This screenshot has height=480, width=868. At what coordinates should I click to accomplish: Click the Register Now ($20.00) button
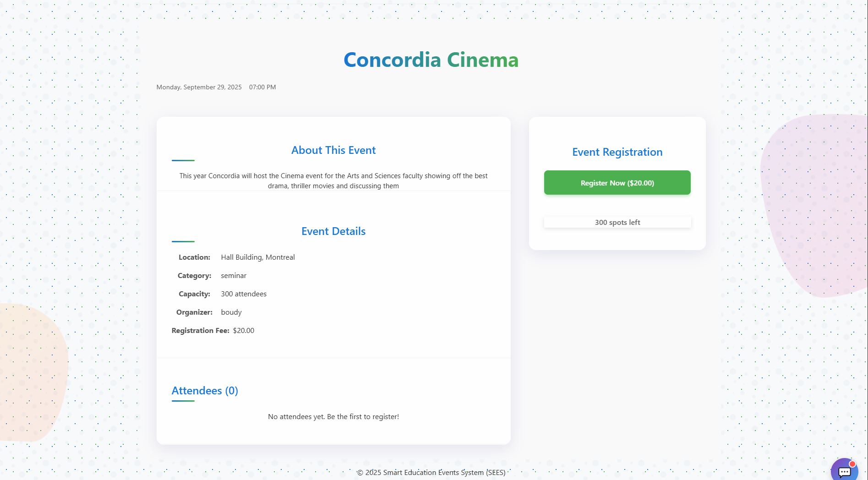617,183
